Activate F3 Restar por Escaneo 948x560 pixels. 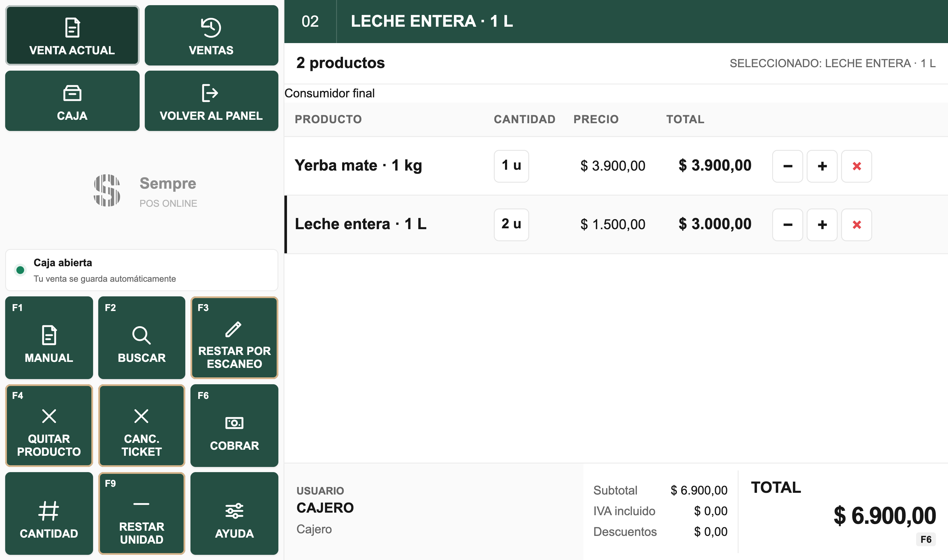(234, 337)
